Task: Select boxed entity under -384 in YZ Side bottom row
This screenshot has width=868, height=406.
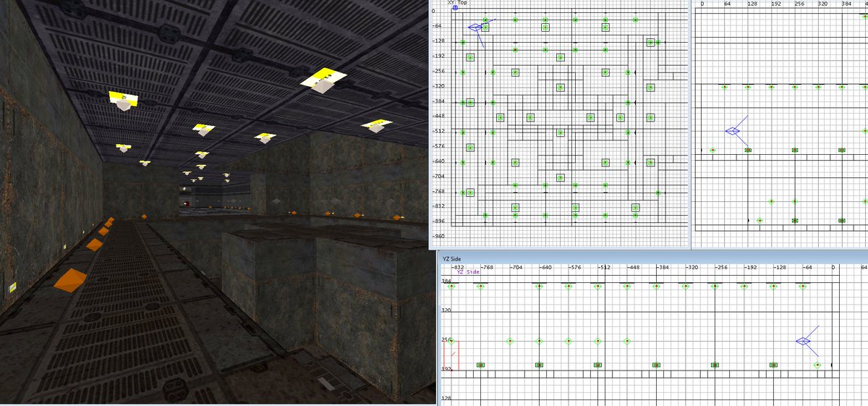Action: [657, 365]
